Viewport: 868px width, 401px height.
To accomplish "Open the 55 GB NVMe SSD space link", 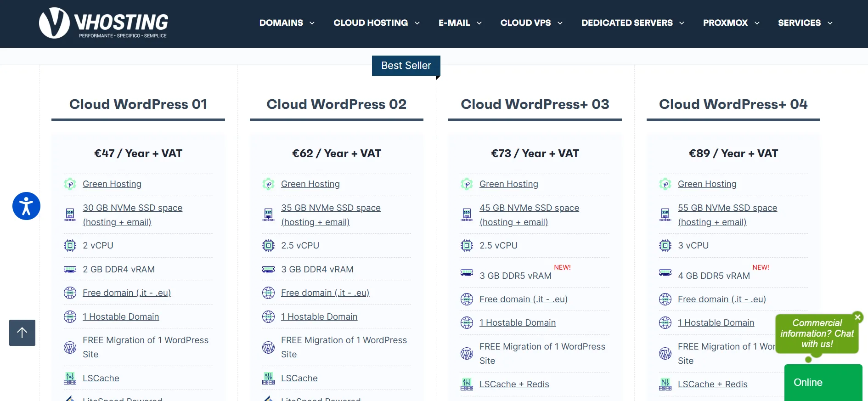I will [x=727, y=215].
